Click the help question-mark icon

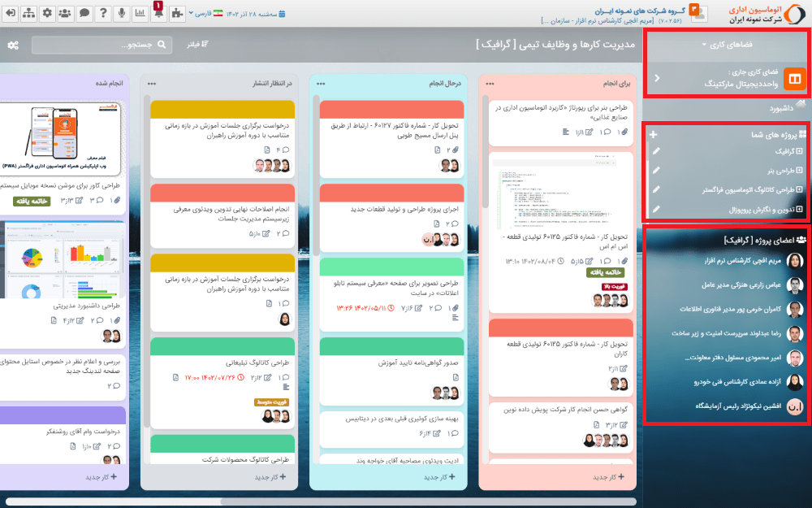click(x=103, y=12)
